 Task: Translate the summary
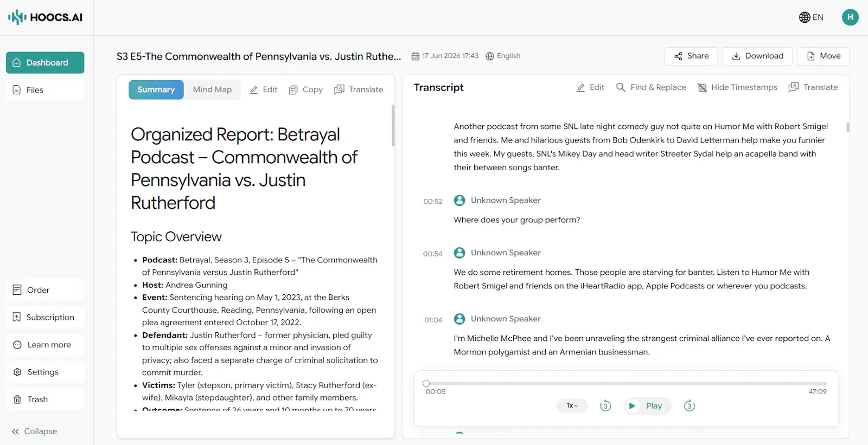(x=359, y=90)
